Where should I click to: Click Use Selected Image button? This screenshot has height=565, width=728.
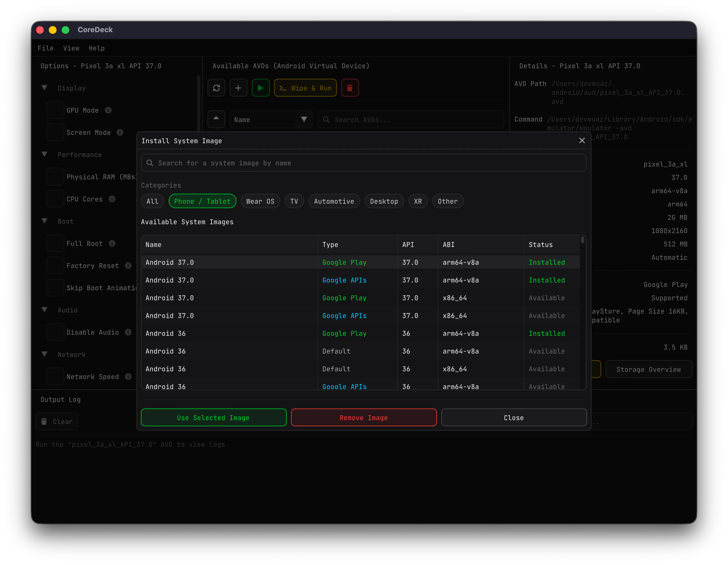(x=214, y=417)
